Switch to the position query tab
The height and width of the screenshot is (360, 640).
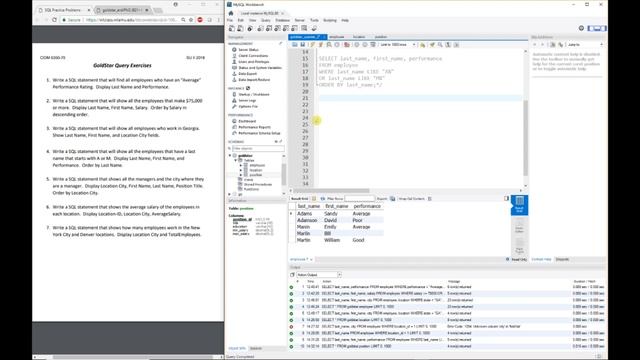click(381, 37)
